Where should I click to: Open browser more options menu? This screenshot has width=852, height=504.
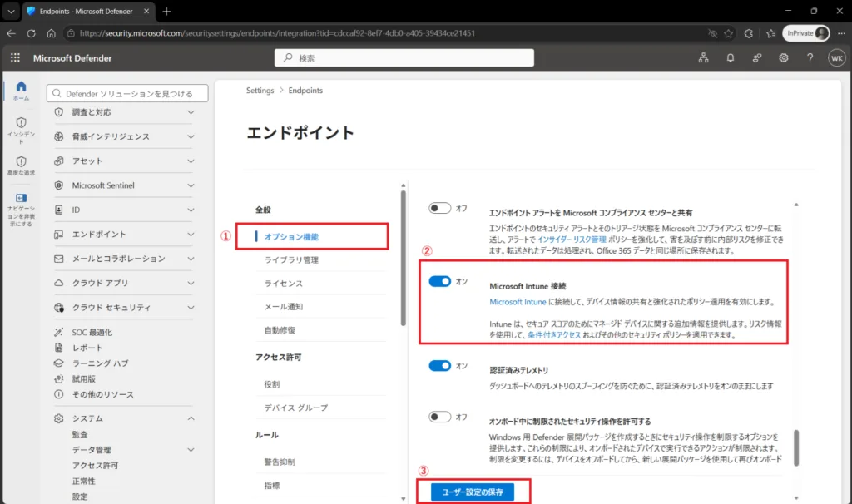841,33
